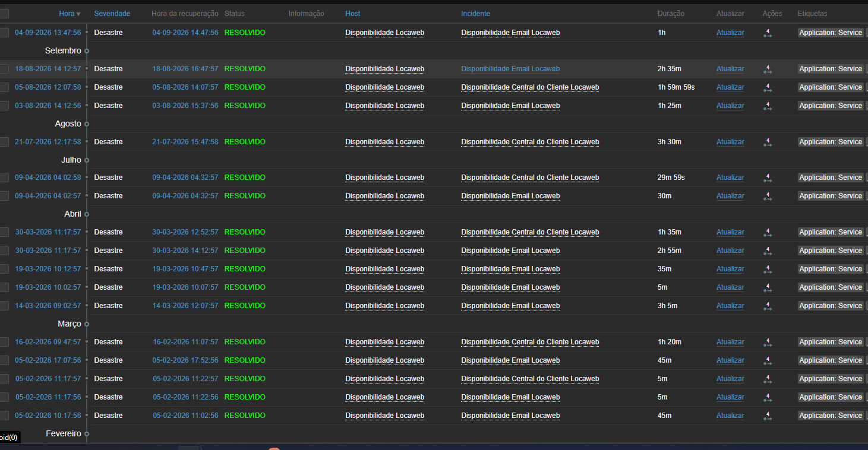Check the box for 16-02-2026 09:47:57 row
The height and width of the screenshot is (450, 868).
(4, 342)
